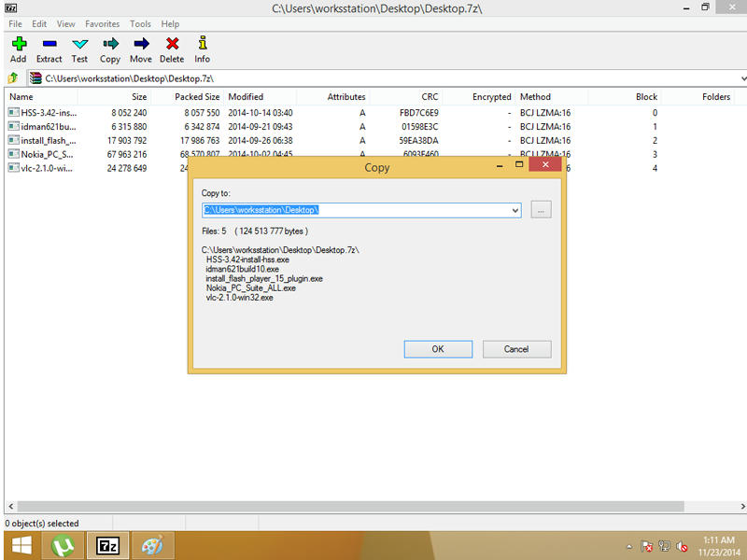747x560 pixels.
Task: Open the Info toolbar icon
Action: [x=203, y=43]
